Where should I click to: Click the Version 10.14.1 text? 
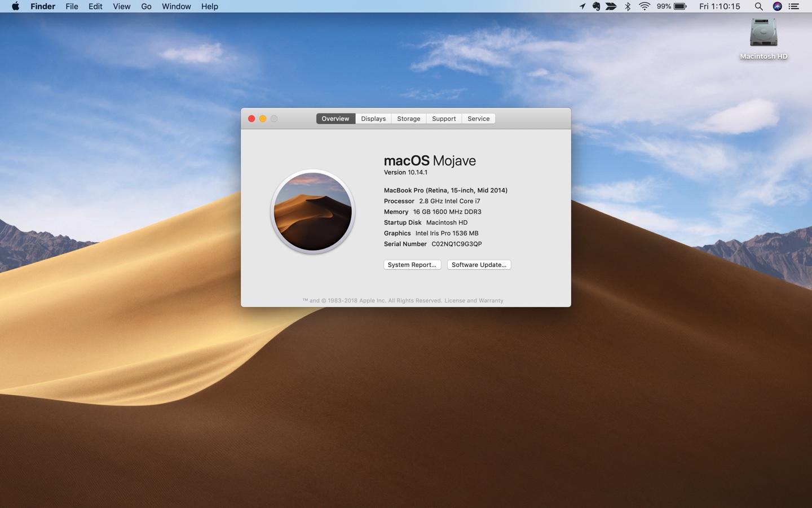(405, 172)
